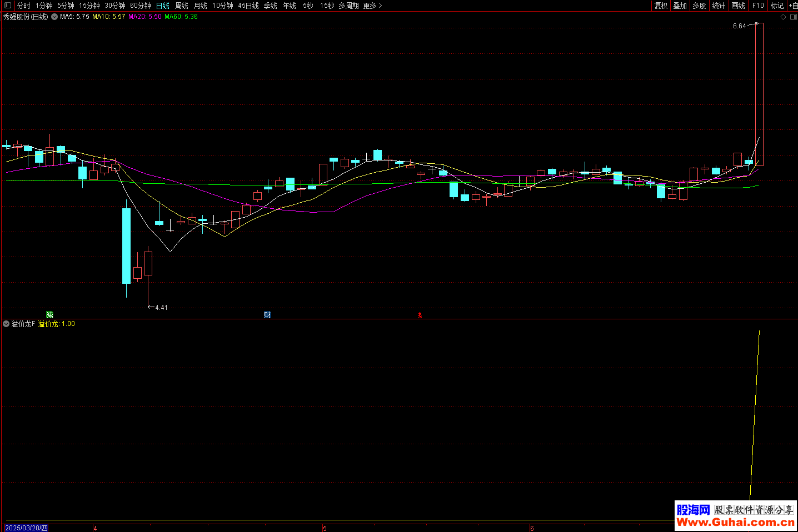Click the MA60: 5.36 label
The image size is (798, 532).
[181, 17]
